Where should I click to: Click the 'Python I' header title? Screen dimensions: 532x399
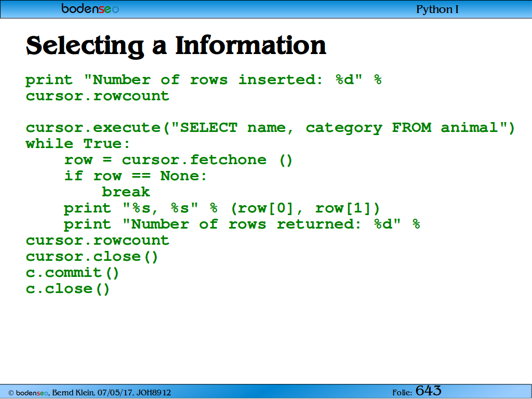coord(437,9)
